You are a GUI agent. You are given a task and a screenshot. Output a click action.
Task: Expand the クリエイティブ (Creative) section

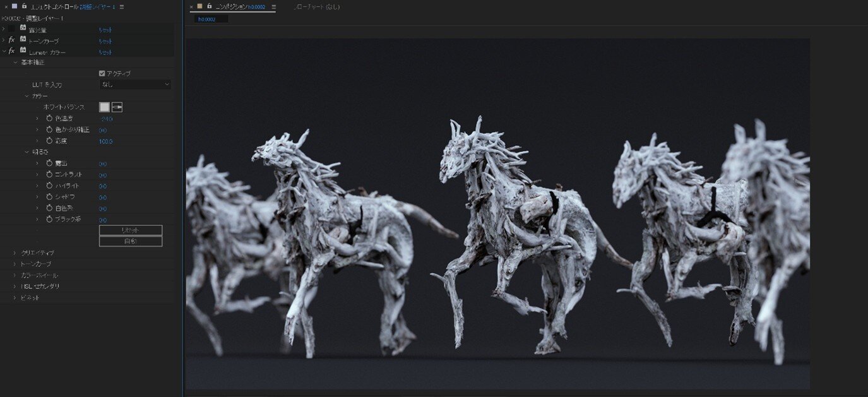[x=15, y=252]
